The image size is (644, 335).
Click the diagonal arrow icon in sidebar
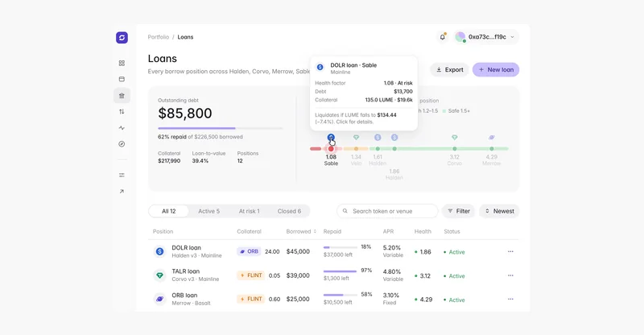click(x=122, y=191)
